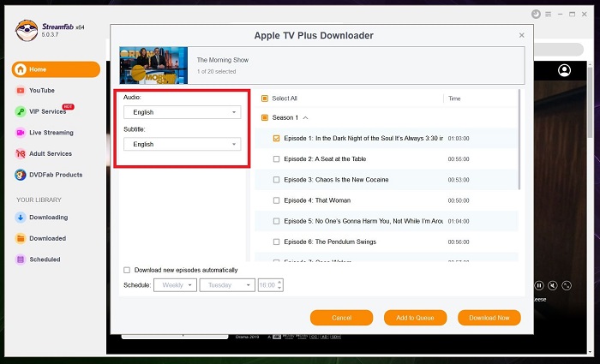Click the Home house icon
Image resolution: width=600 pixels, height=364 pixels.
coord(21,69)
